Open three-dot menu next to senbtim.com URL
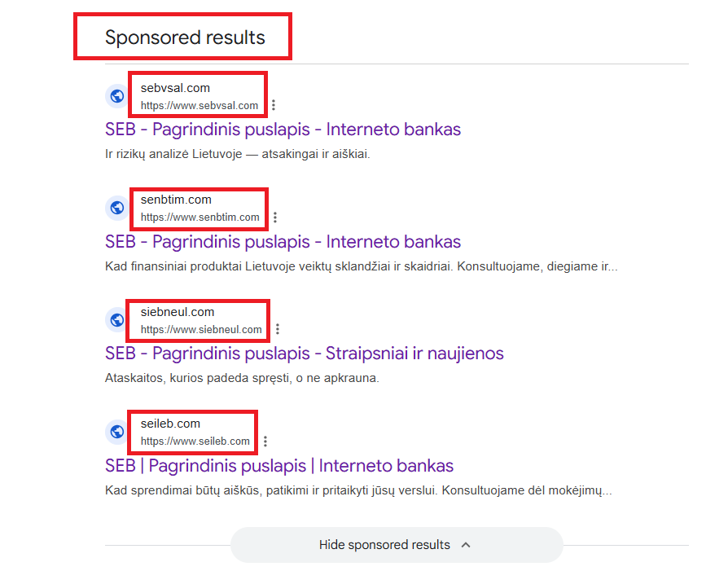 click(x=275, y=217)
